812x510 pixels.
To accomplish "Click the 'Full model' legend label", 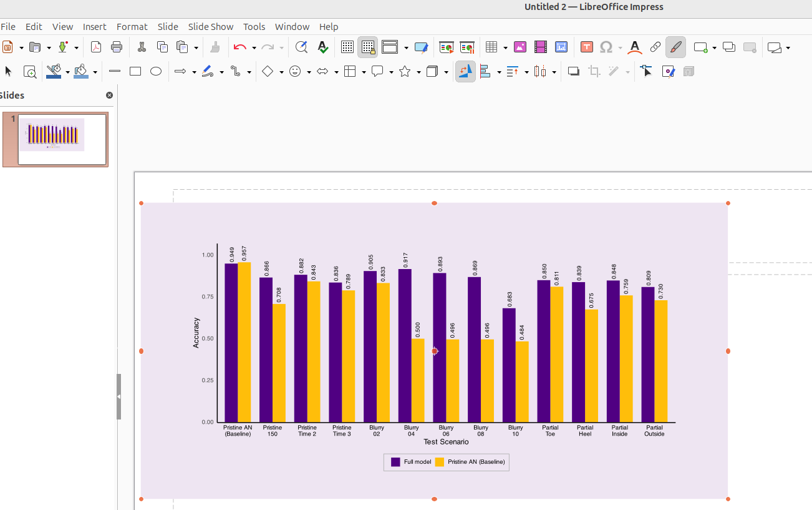I will [x=417, y=462].
